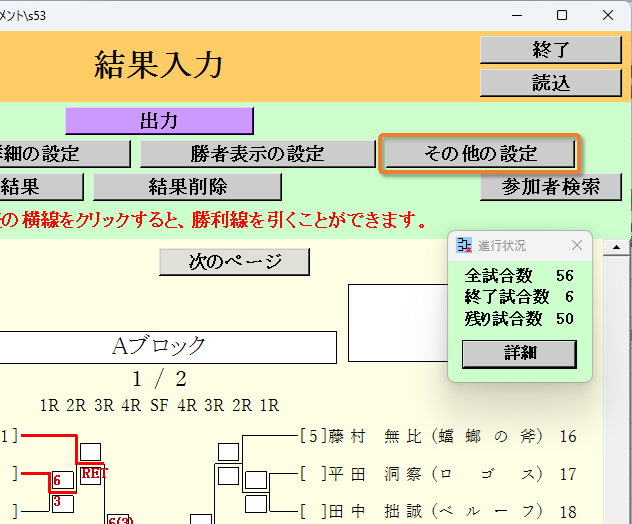
Task: Click the horizontal line for 田中 拙誠
Action: pos(283,512)
